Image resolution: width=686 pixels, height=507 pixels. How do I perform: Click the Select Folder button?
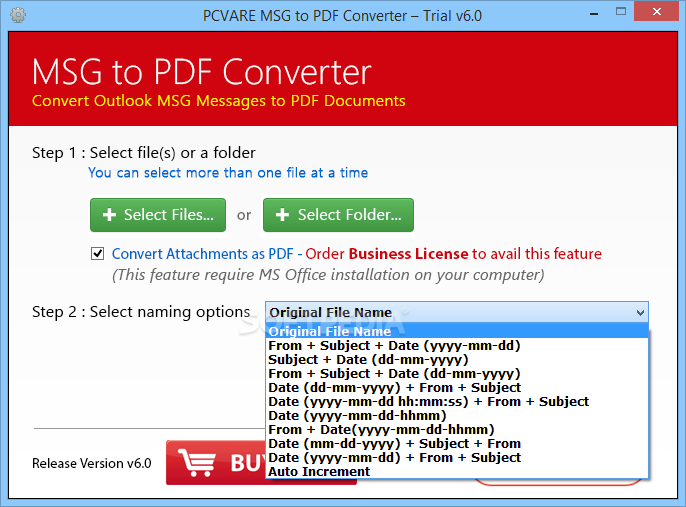point(338,215)
